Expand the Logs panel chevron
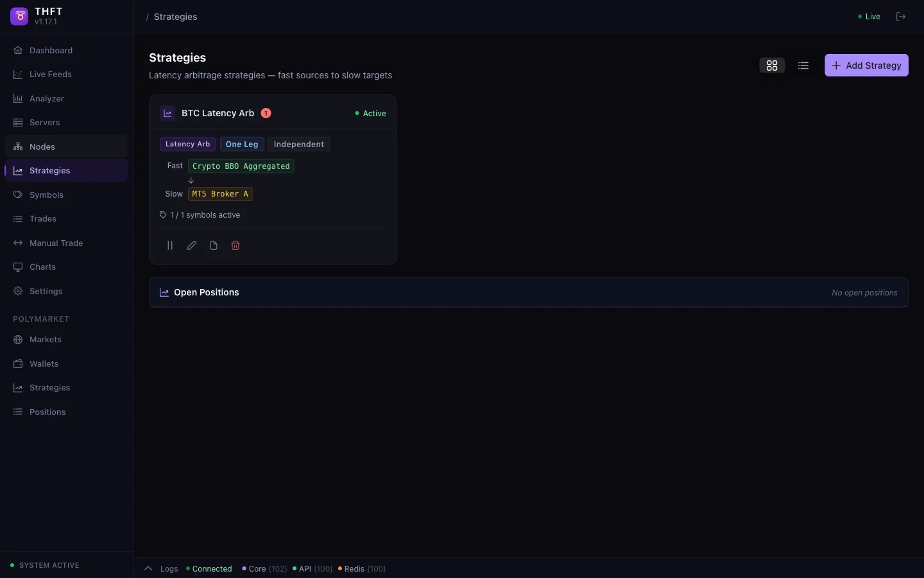The image size is (924, 578). 148,569
